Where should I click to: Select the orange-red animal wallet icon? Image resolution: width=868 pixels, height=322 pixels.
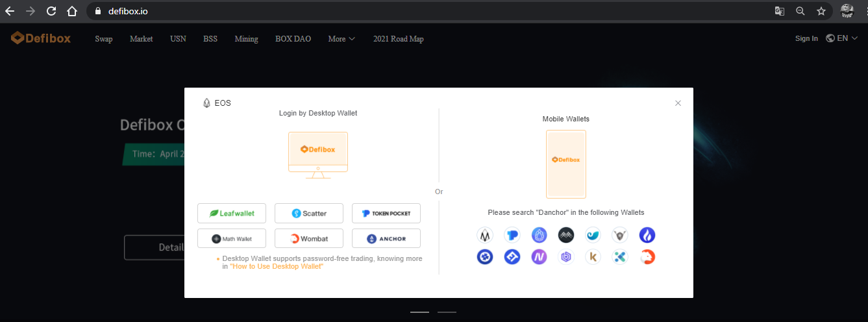[x=647, y=257]
